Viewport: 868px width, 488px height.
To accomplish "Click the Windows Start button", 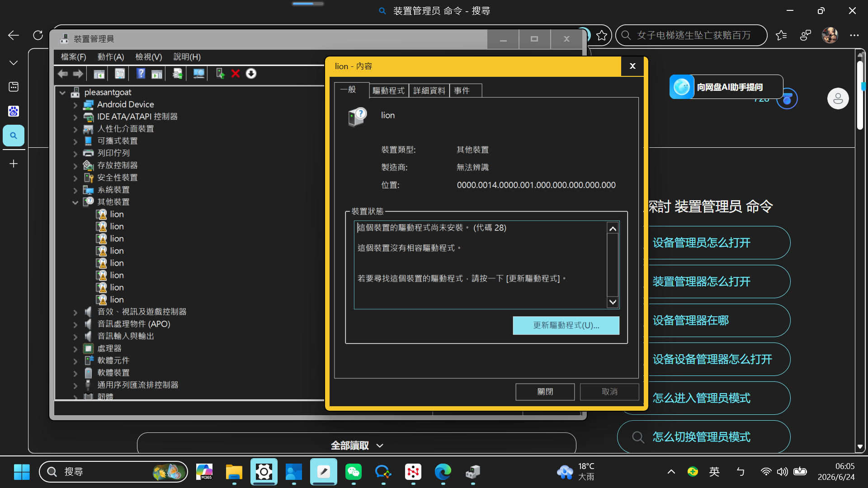I will (x=22, y=472).
